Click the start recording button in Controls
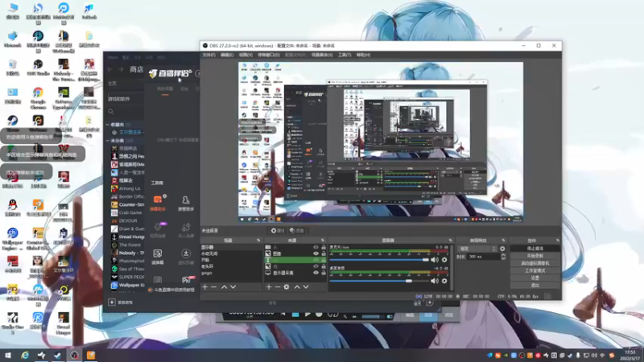The image size is (644, 362). [x=535, y=256]
